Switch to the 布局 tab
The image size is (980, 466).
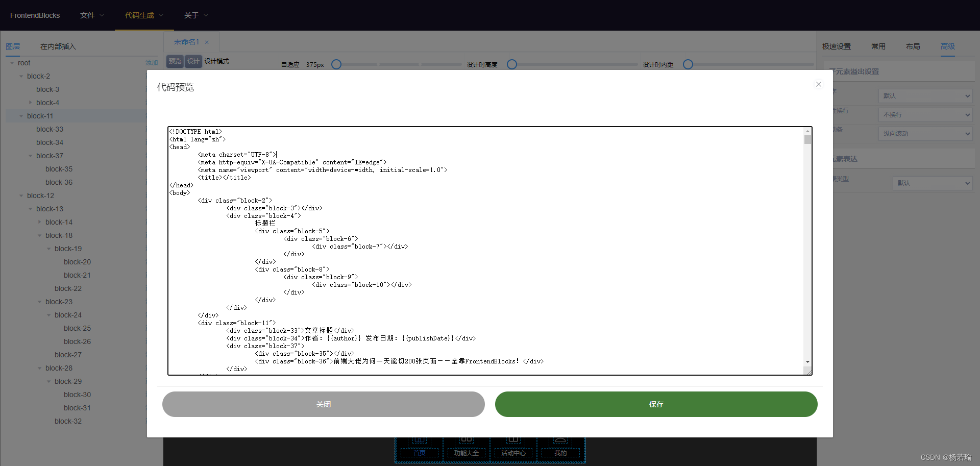click(913, 46)
